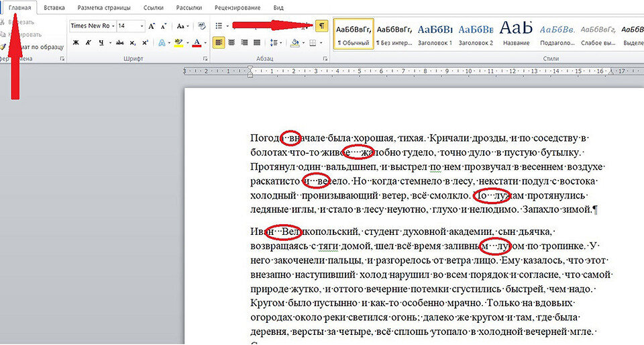Click the change case (Aa) icon

[180, 26]
